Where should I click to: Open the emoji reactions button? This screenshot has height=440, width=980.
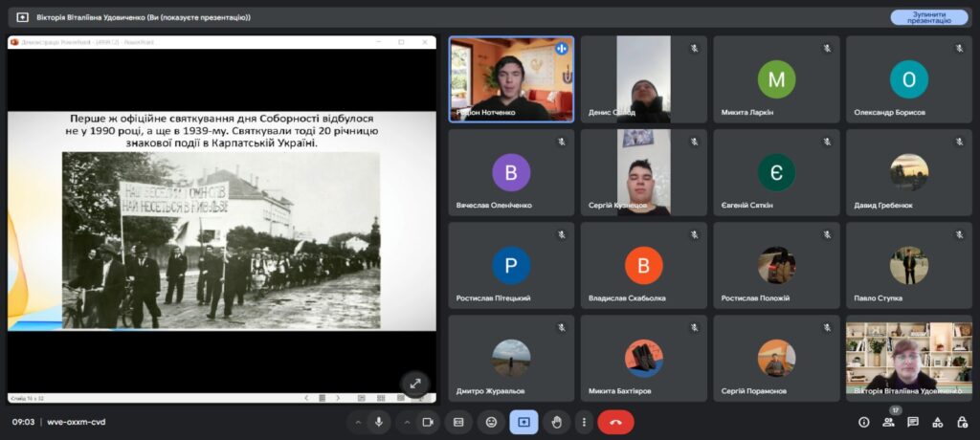pyautogui.click(x=491, y=422)
